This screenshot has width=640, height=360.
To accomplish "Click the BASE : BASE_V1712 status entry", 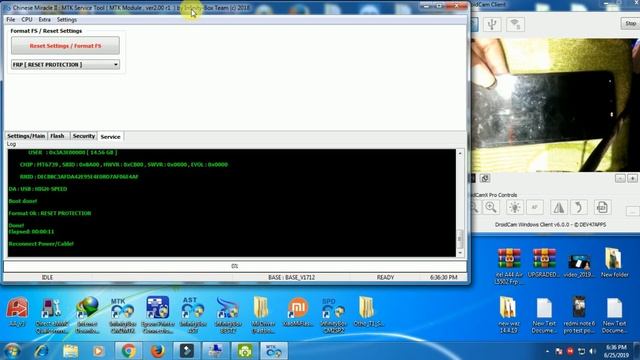I will tap(291, 277).
